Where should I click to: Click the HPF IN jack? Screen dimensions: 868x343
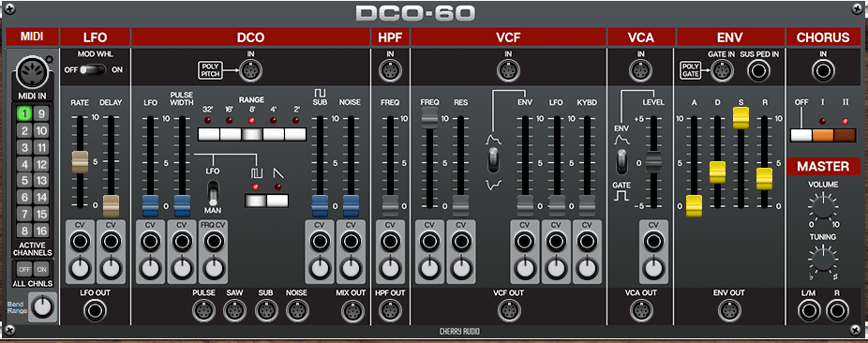click(390, 71)
